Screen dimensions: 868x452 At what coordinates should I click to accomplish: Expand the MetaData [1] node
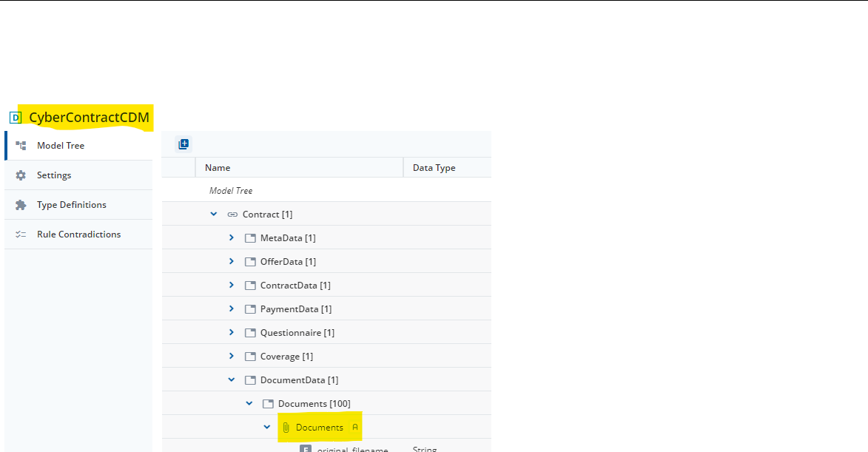(x=232, y=238)
